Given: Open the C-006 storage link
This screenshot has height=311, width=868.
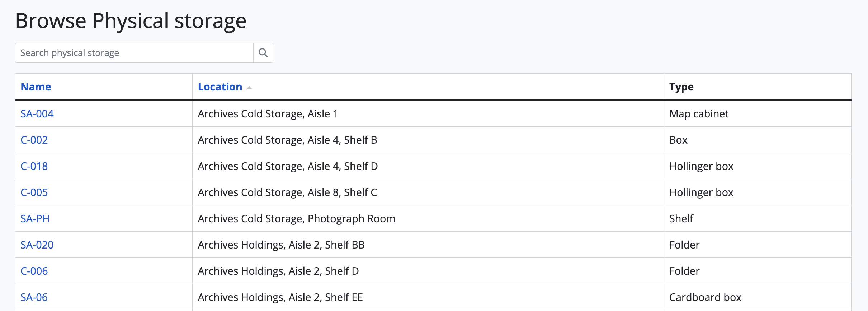Looking at the screenshot, I should [34, 271].
